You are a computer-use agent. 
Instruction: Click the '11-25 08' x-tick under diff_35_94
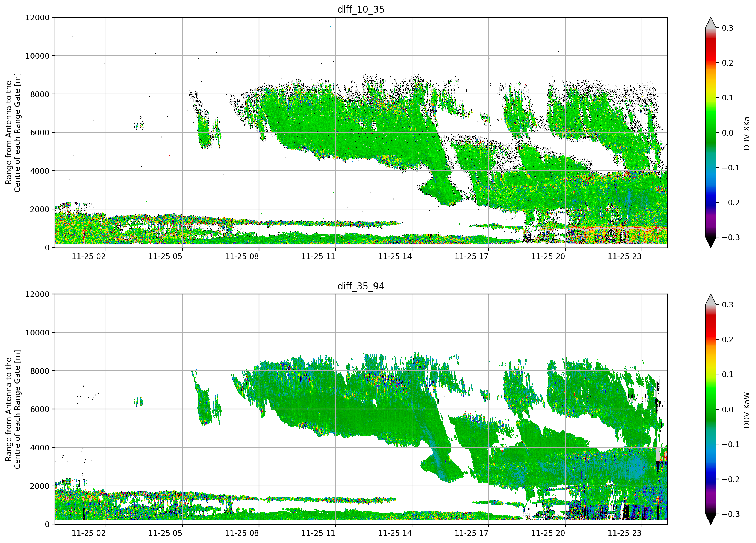point(242,533)
